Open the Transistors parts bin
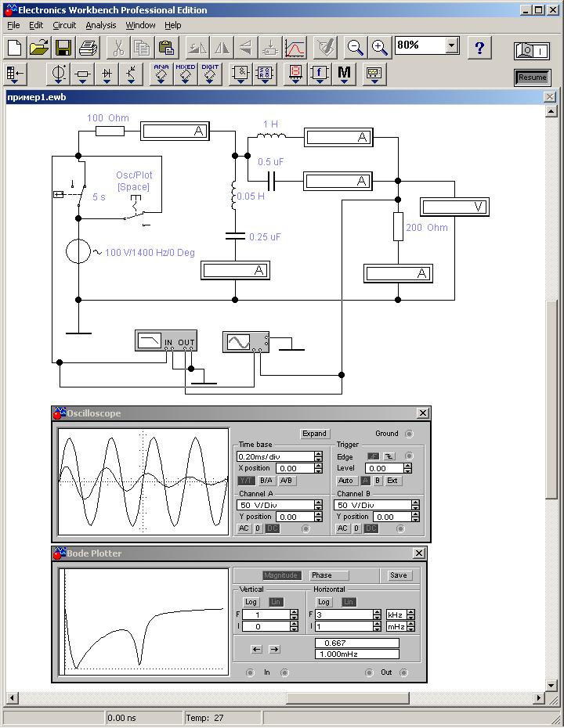 click(131, 74)
